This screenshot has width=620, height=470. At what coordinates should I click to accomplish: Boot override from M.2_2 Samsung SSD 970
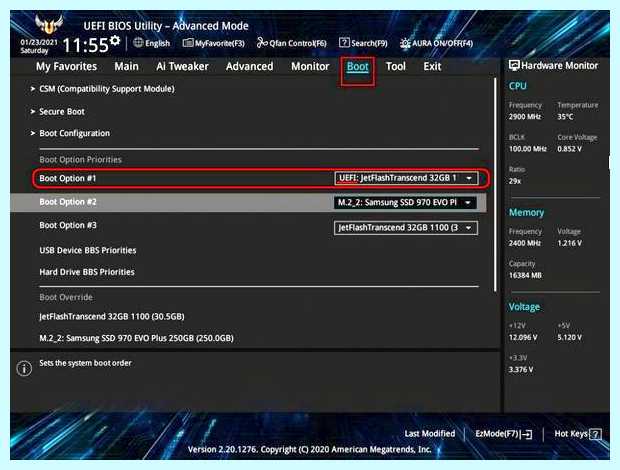[x=136, y=338]
